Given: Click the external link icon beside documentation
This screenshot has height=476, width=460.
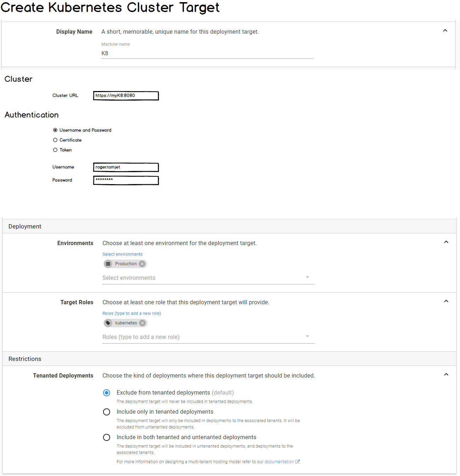Looking at the screenshot, I should pyautogui.click(x=298, y=461).
